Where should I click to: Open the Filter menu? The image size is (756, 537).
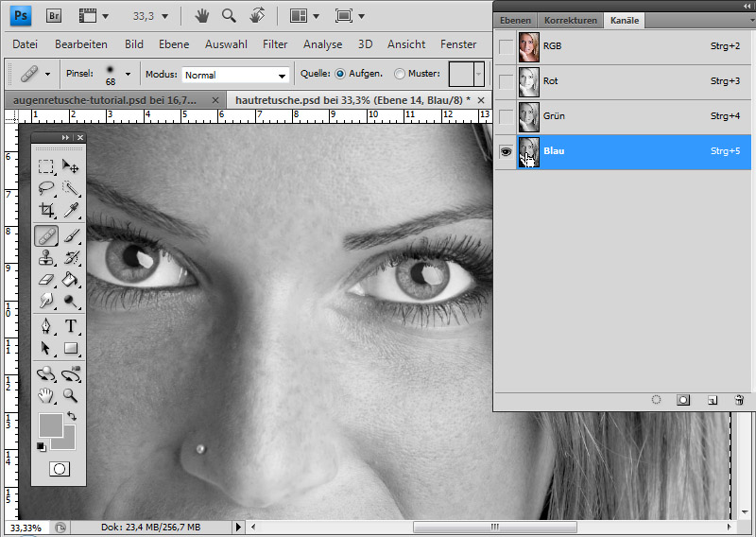pos(275,44)
